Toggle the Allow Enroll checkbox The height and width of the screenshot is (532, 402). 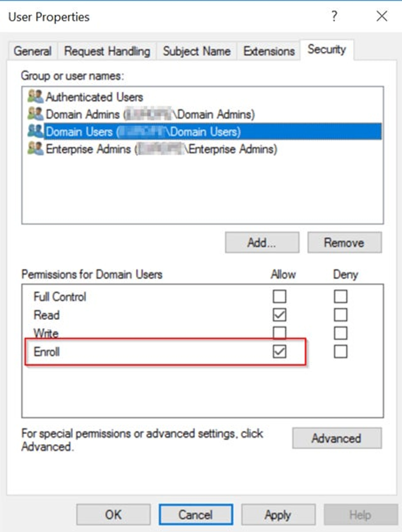pos(280,351)
